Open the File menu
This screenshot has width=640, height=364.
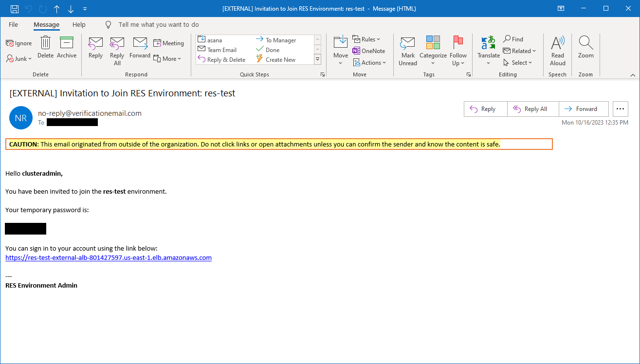coord(13,24)
